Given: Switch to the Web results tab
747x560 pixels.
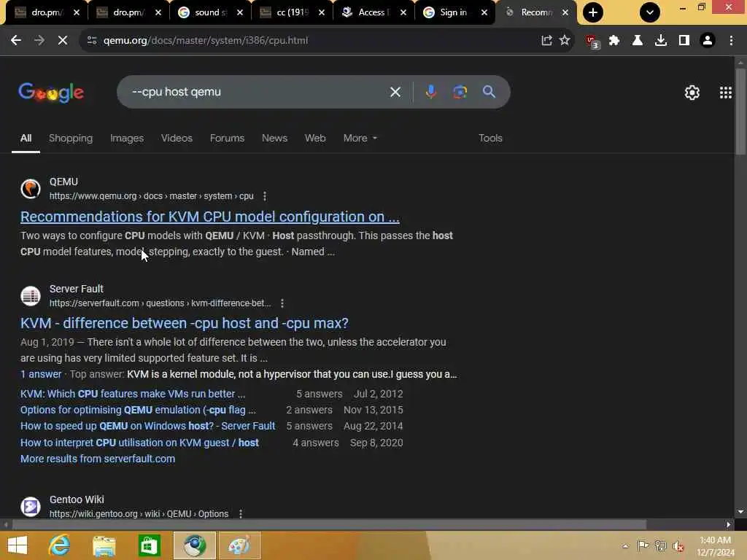Looking at the screenshot, I should click(x=315, y=138).
